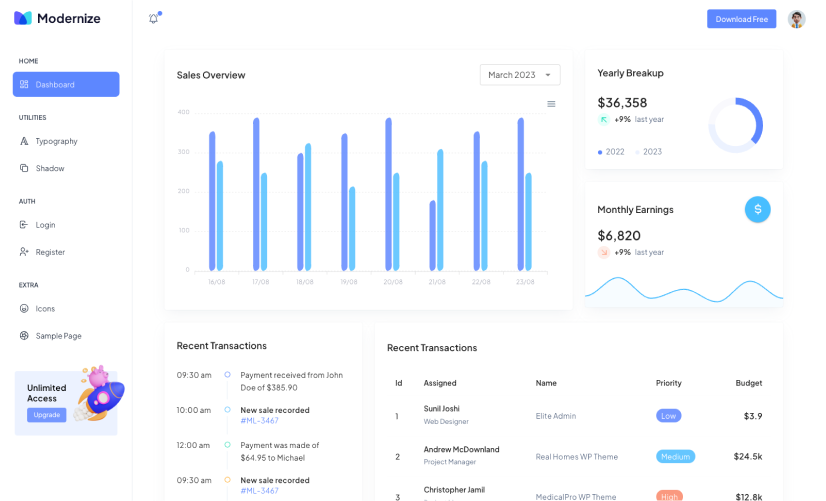
Task: Open the chart hamburger menu icon
Action: point(551,104)
